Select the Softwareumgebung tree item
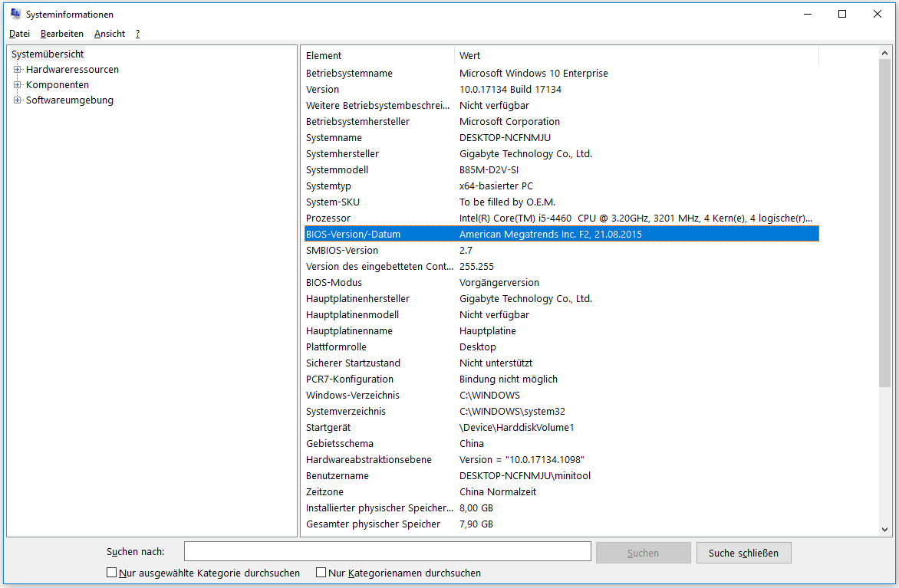899x588 pixels. pos(69,100)
